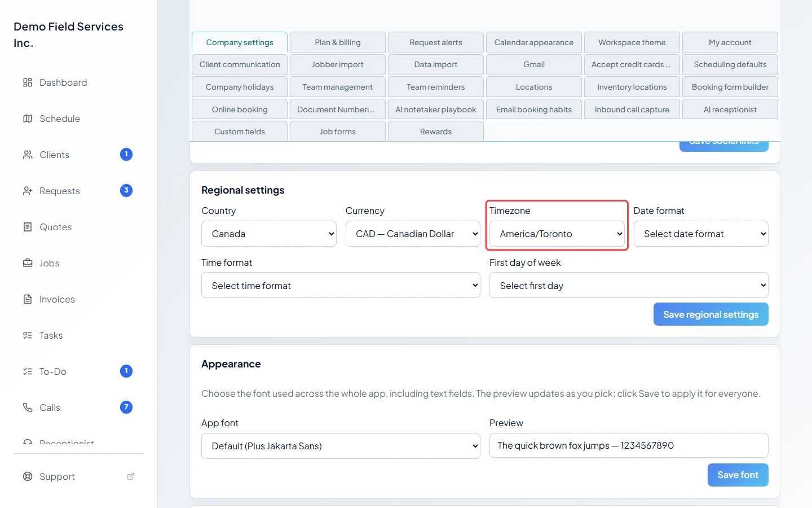Click the Calls phone icon
Viewport: 812px width, 508px height.
click(28, 408)
